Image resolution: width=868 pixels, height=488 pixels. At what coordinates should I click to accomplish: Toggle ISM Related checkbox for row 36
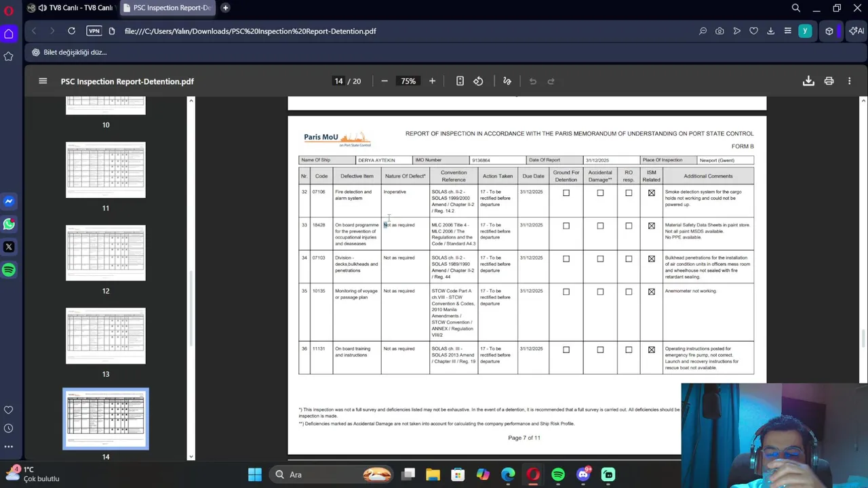click(x=652, y=350)
